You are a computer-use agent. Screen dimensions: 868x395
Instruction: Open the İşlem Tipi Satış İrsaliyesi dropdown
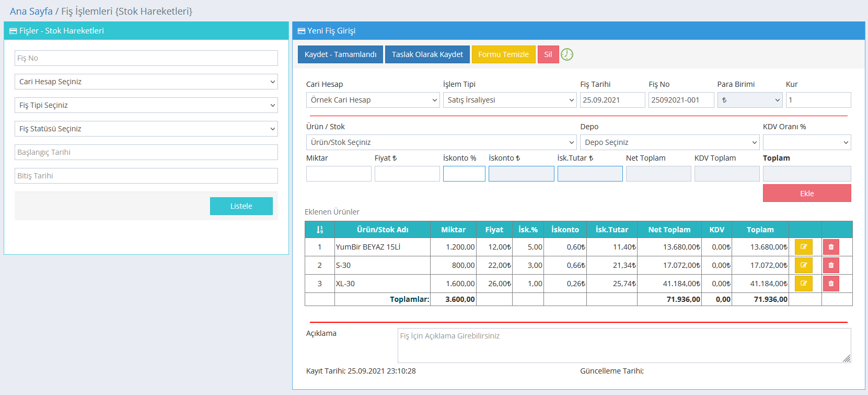[x=510, y=100]
